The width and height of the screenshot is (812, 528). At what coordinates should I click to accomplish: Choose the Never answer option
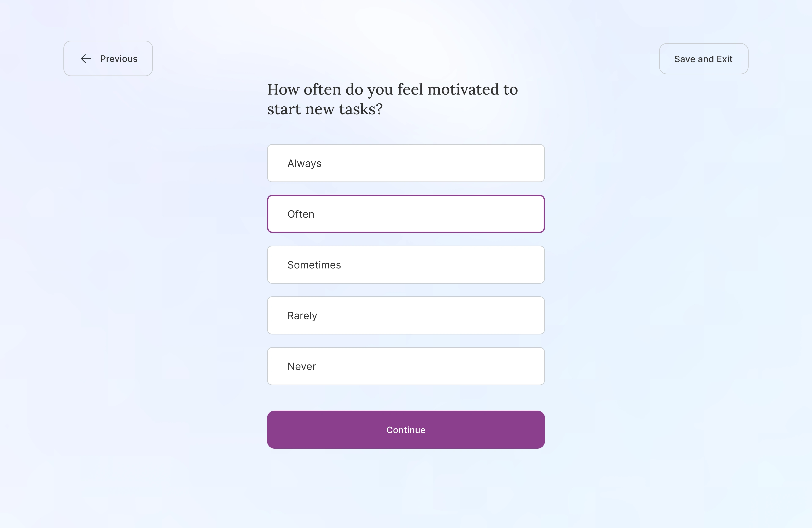point(406,366)
